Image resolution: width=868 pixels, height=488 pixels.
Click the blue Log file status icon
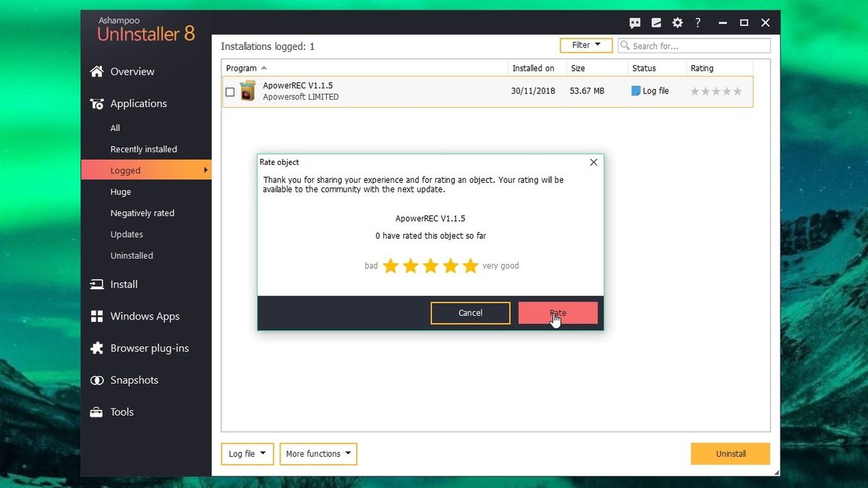tap(636, 91)
